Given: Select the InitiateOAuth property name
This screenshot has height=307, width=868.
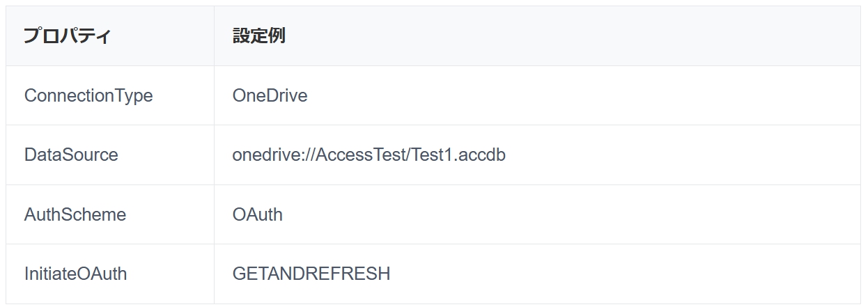Looking at the screenshot, I should coord(75,274).
